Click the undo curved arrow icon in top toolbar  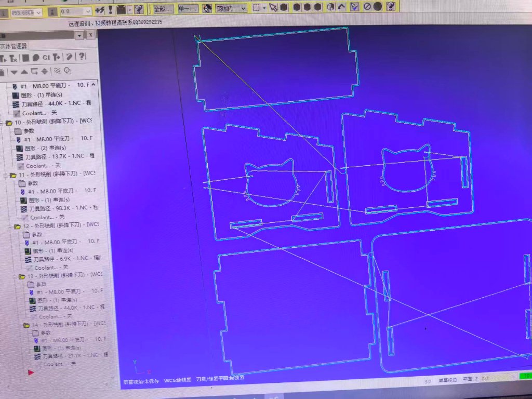[341, 6]
